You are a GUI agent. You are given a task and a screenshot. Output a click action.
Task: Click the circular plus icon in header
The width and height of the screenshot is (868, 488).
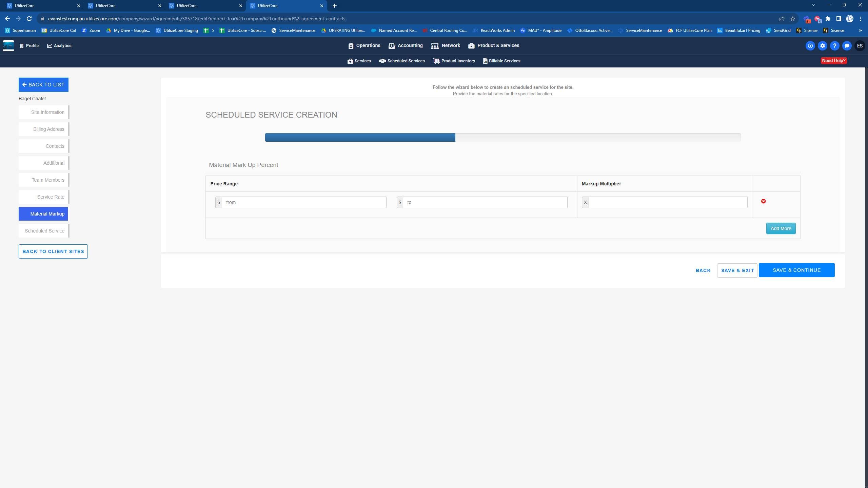pyautogui.click(x=810, y=46)
